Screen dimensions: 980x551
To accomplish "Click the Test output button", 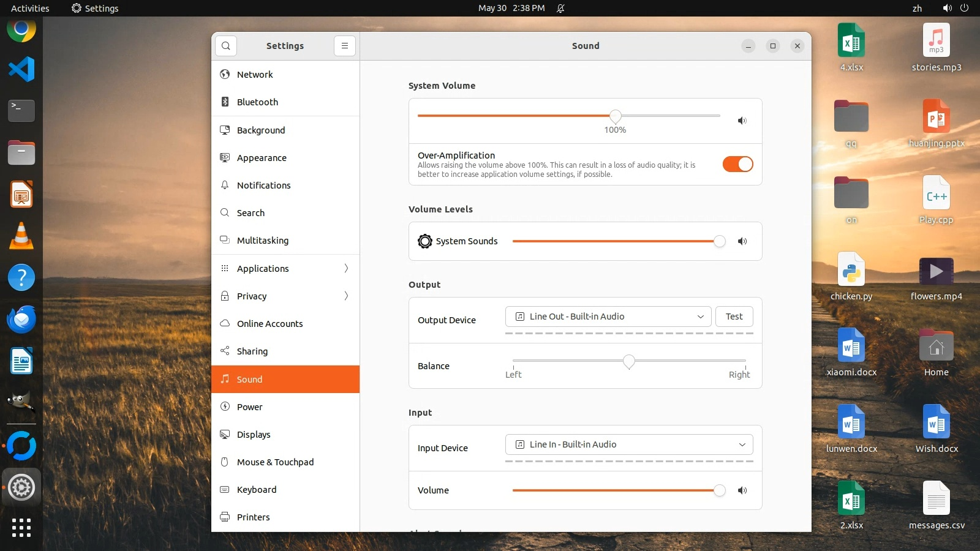I will coord(734,317).
